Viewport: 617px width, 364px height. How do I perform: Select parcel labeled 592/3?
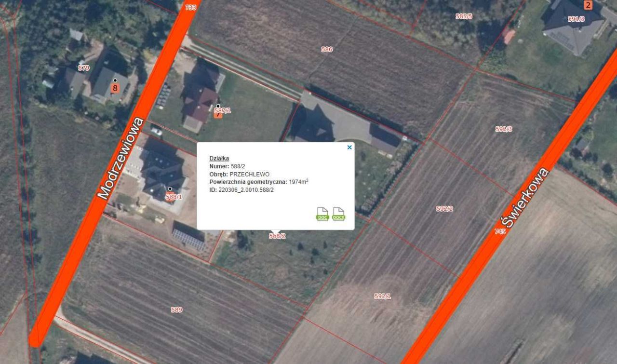point(504,129)
